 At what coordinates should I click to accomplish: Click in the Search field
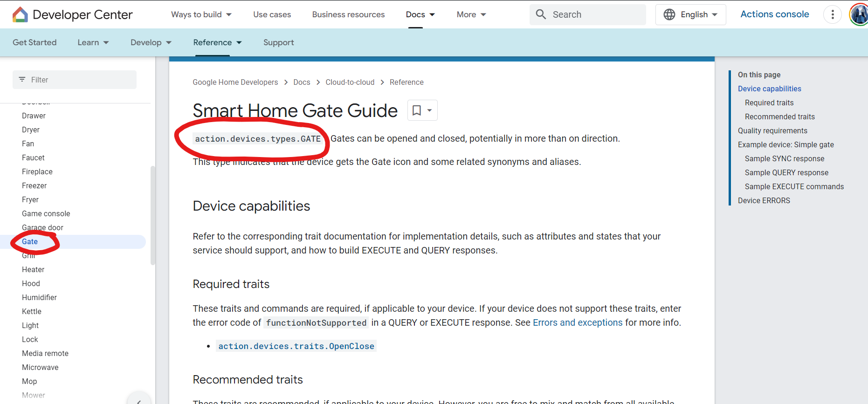(x=588, y=14)
